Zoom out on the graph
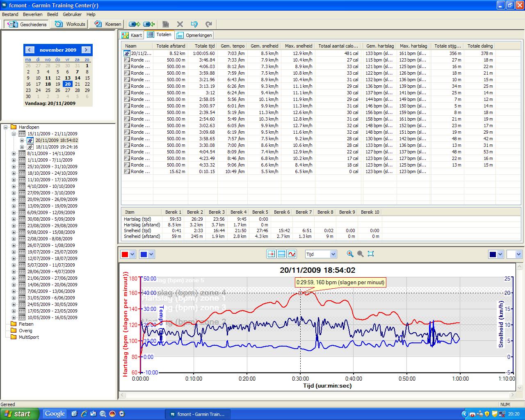525x420 pixels. tap(361, 254)
